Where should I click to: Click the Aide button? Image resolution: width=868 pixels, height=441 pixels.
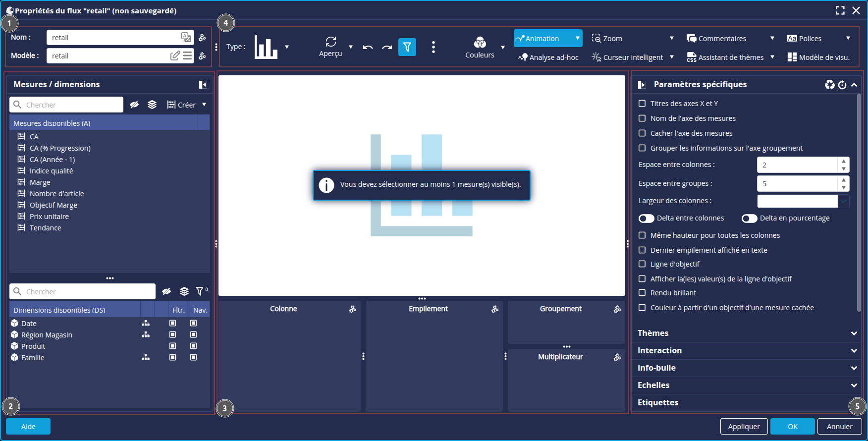(x=28, y=427)
